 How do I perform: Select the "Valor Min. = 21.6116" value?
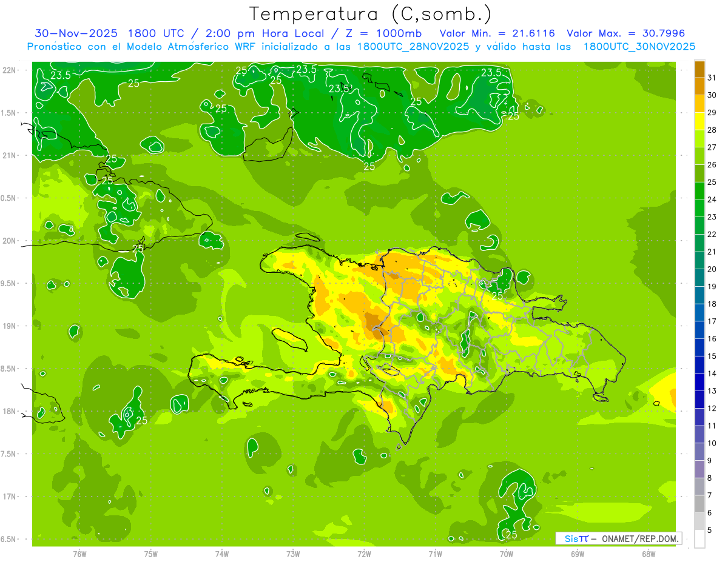[497, 33]
